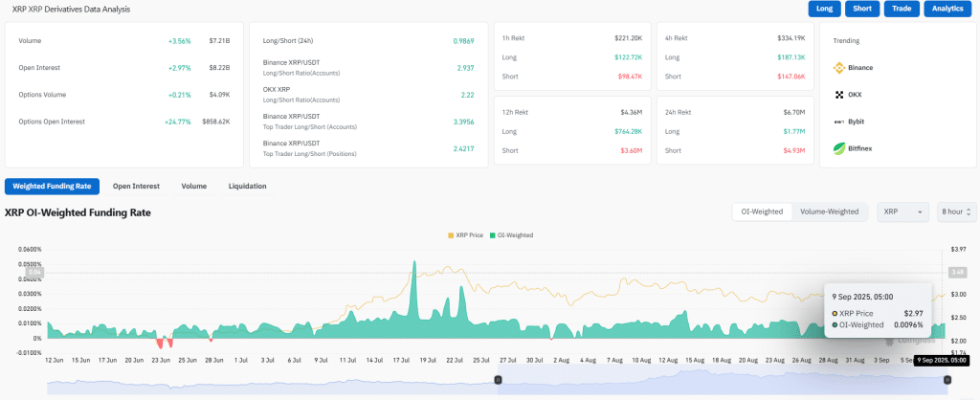Click the Bybit logo icon
The image size is (980, 400).
839,122
